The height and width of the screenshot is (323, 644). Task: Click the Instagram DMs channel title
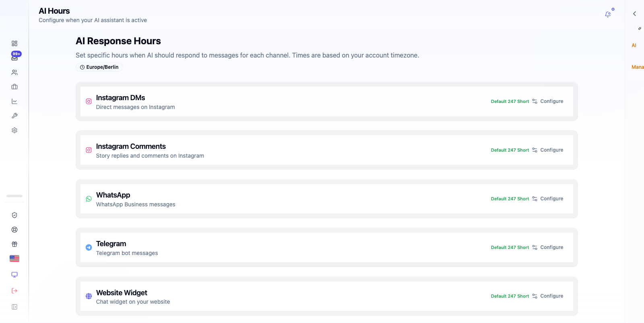[x=120, y=98]
